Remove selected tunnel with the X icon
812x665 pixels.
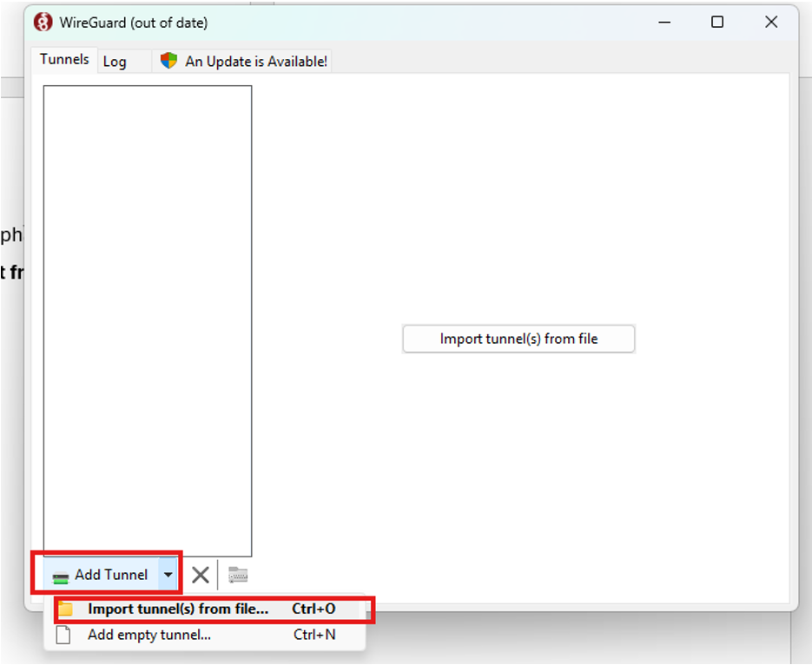point(201,575)
